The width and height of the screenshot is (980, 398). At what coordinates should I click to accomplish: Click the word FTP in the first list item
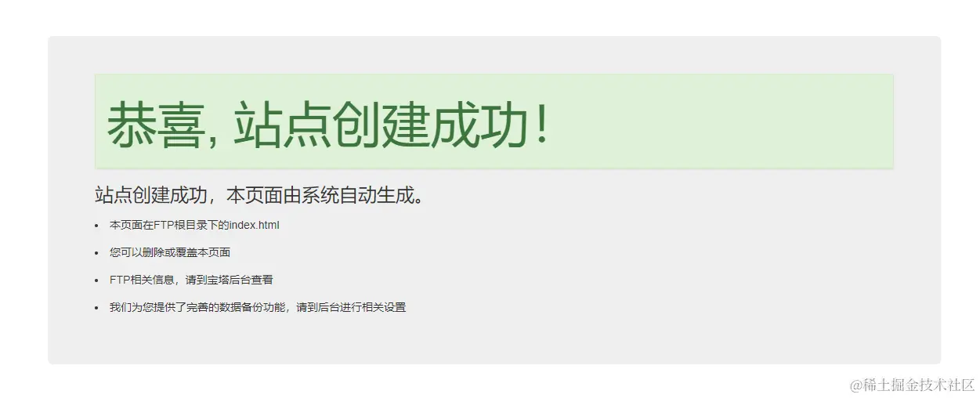[x=163, y=226]
